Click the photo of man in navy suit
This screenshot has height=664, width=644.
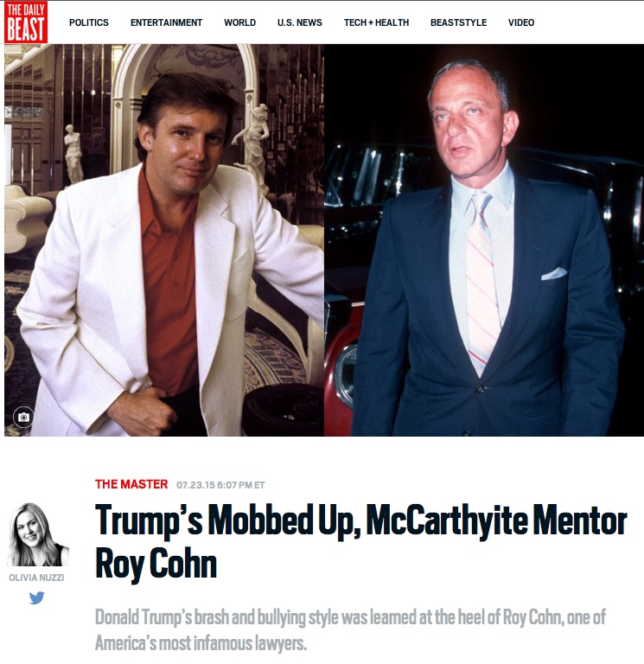[x=484, y=240]
